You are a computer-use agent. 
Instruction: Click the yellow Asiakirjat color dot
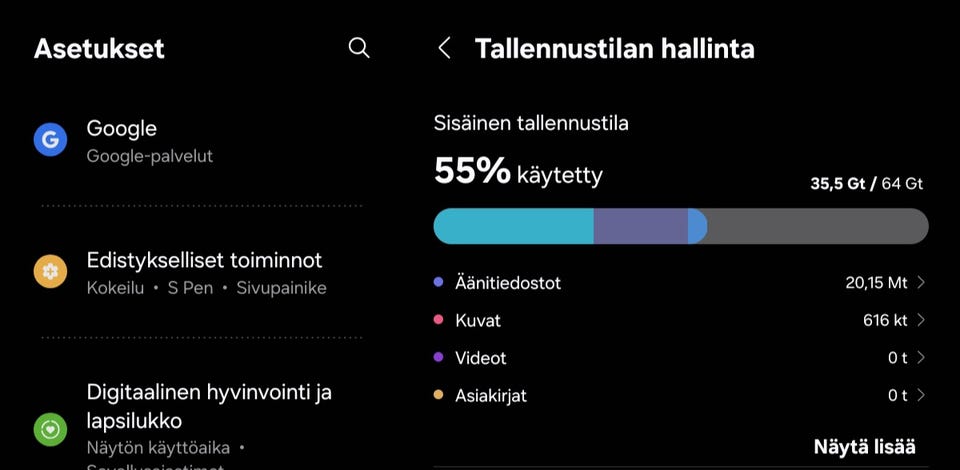(439, 395)
